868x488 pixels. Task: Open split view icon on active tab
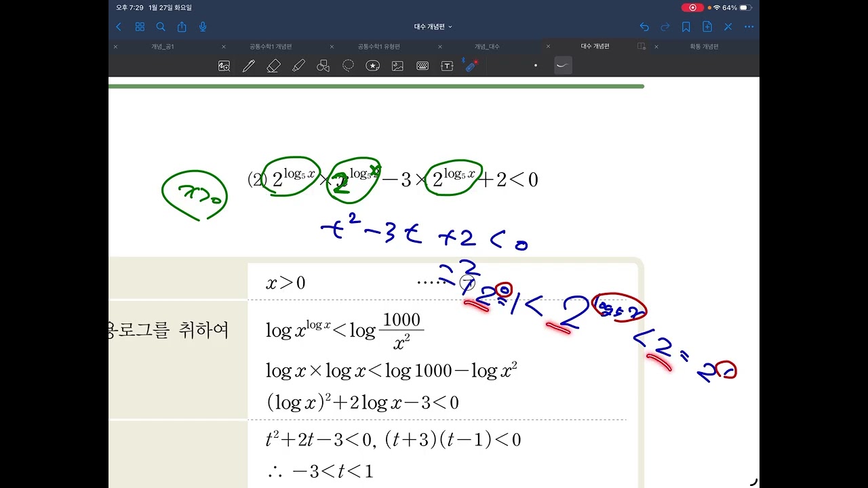pyautogui.click(x=642, y=46)
